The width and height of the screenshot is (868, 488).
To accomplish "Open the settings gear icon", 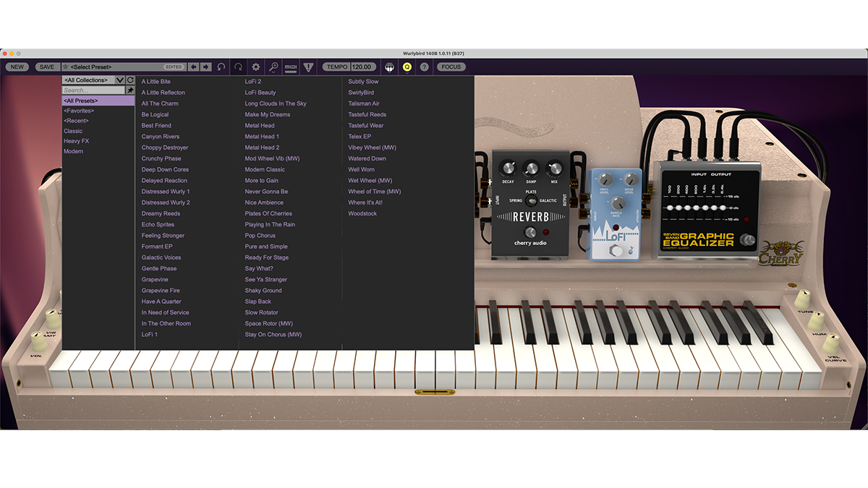I will (255, 67).
